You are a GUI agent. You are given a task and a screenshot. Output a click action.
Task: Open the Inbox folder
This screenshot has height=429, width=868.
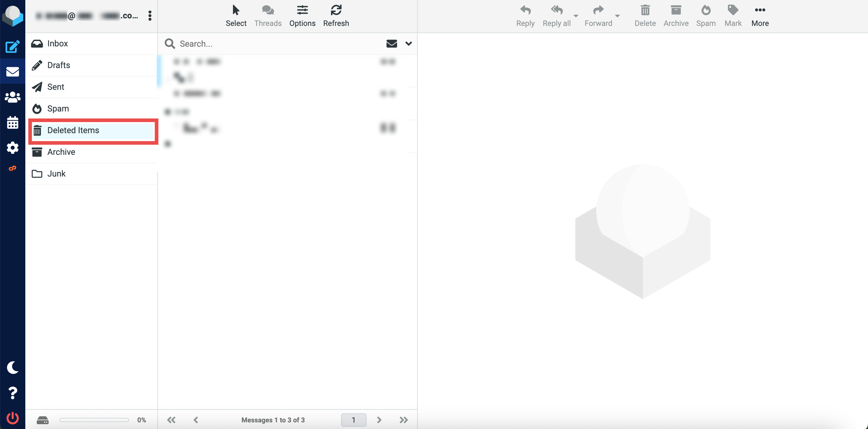coord(57,43)
